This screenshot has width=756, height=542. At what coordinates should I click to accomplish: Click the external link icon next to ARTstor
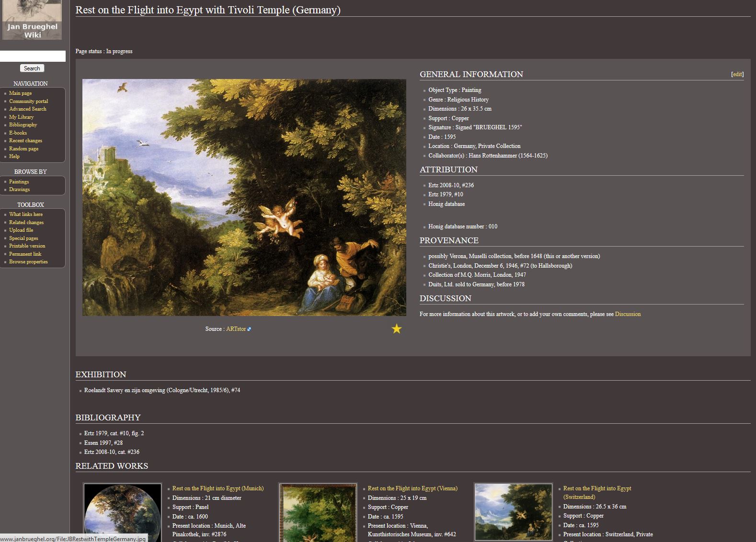pyautogui.click(x=249, y=329)
